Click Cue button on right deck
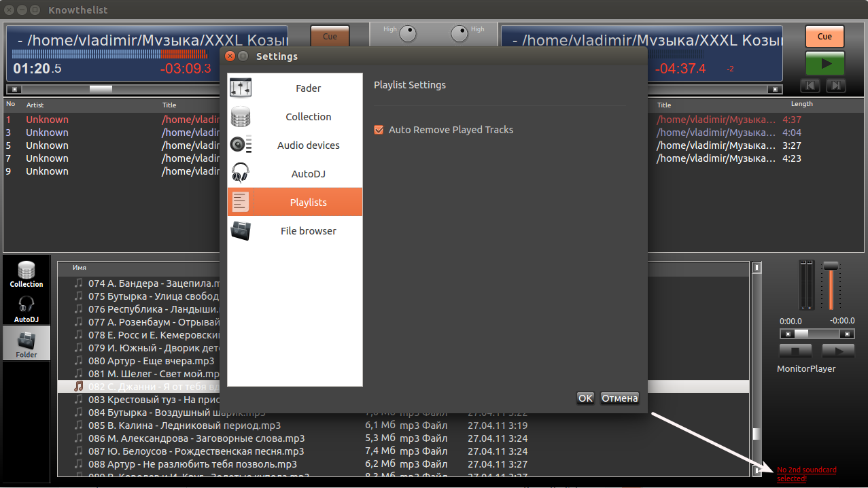The height and width of the screenshot is (488, 868). [824, 37]
